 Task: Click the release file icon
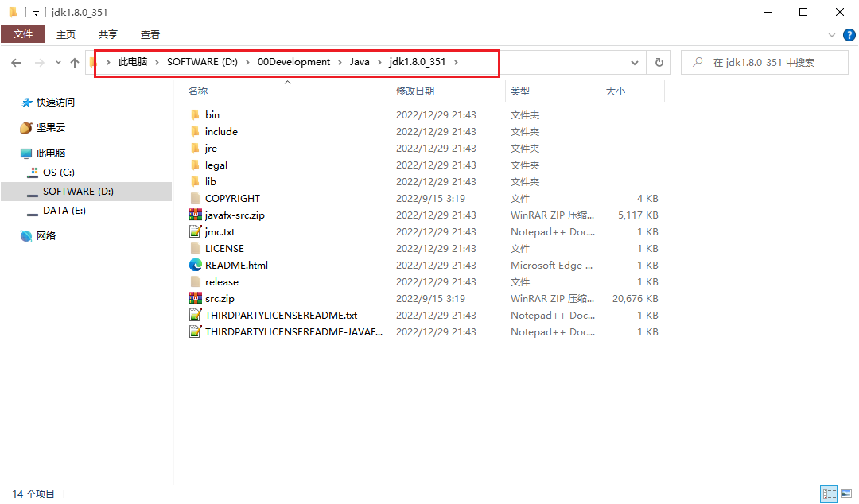click(195, 281)
